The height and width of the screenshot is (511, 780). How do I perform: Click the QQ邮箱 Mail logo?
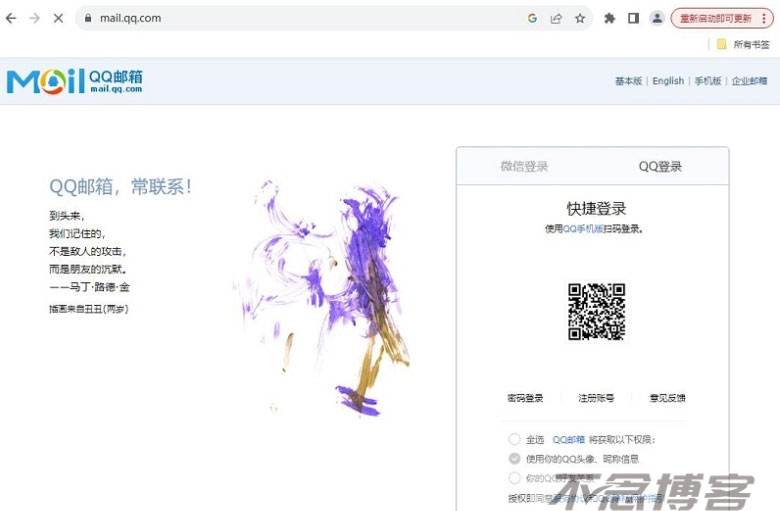pyautogui.click(x=75, y=81)
